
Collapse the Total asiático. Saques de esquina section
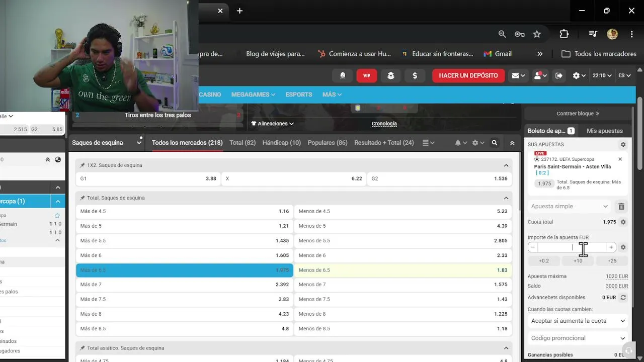[x=506, y=348]
